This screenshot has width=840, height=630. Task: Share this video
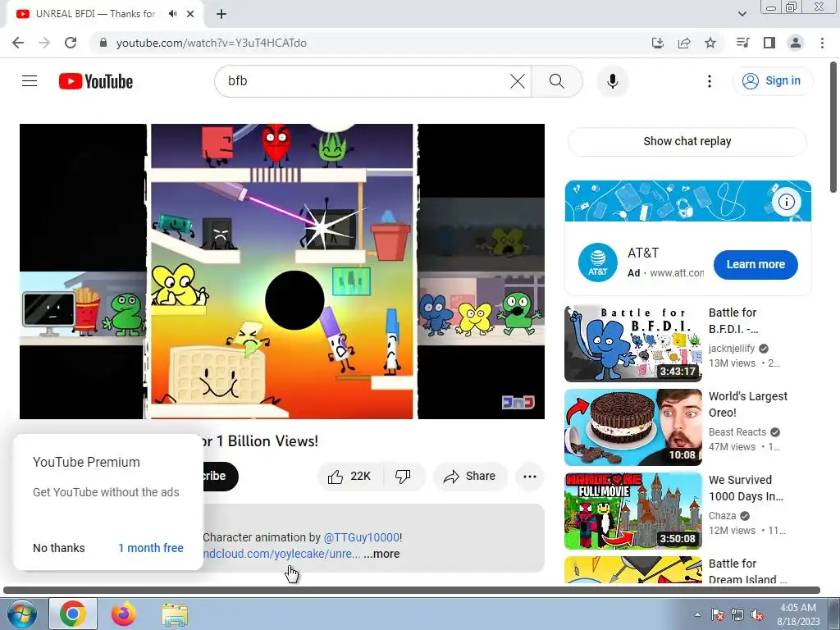[x=470, y=477]
